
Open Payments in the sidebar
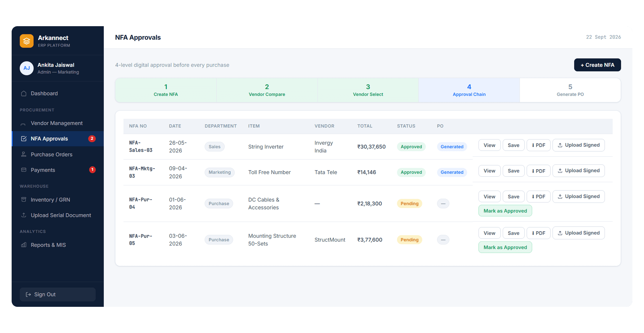pos(58,170)
